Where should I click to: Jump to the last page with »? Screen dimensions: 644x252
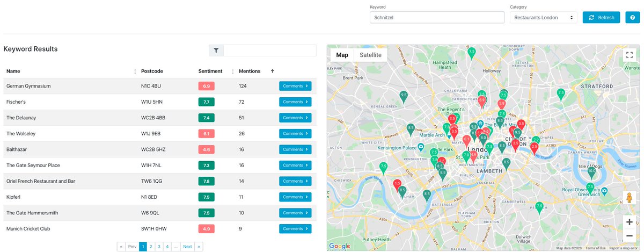click(199, 247)
